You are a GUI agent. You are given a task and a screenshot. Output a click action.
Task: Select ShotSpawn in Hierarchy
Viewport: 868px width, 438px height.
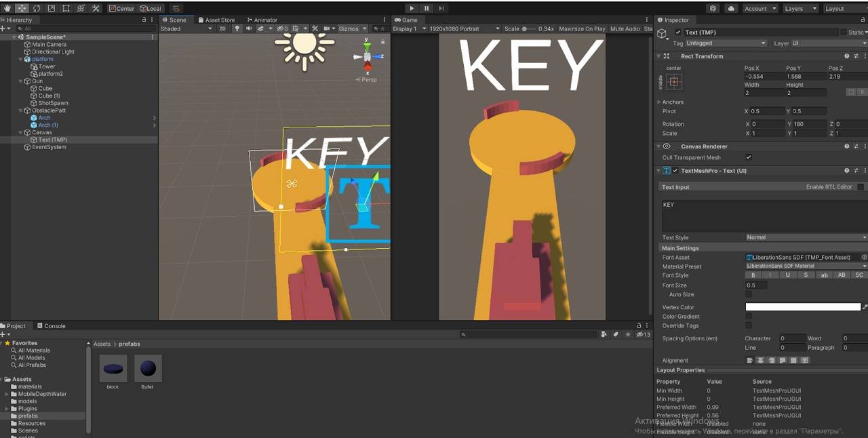tap(53, 103)
